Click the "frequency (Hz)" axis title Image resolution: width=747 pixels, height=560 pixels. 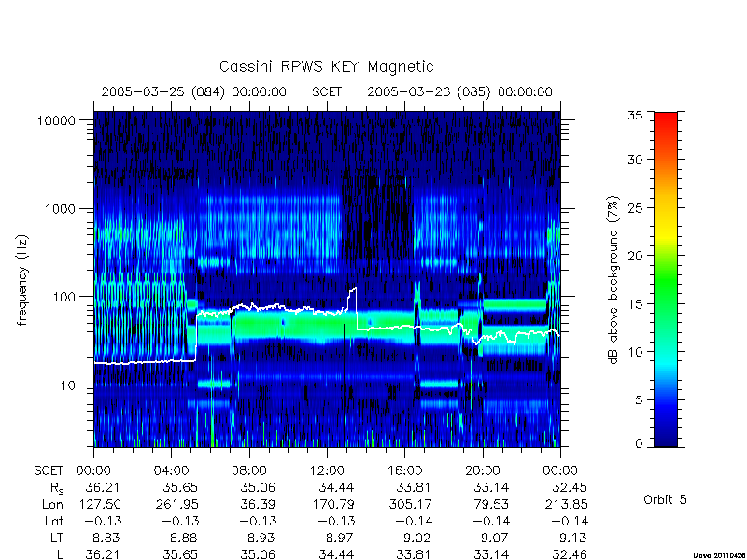22,281
